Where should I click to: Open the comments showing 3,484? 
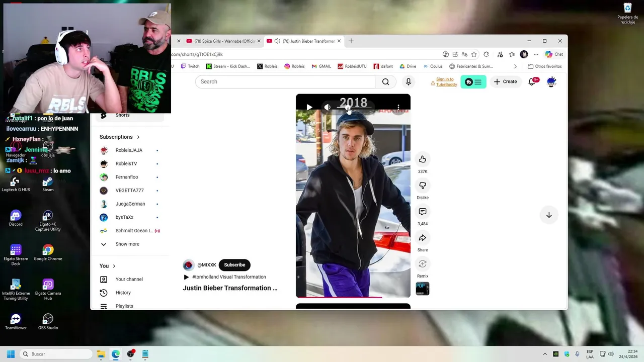click(x=423, y=212)
